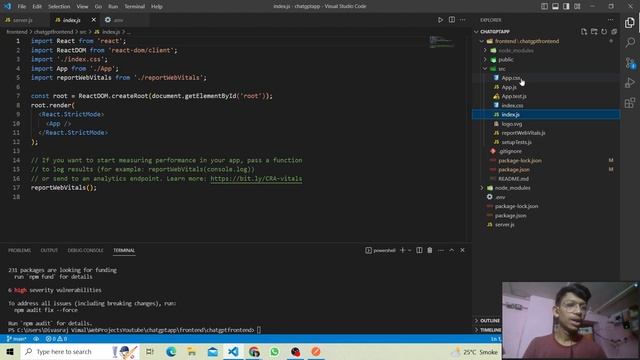
Task: Open WhatsApp from taskbar
Action: tap(274, 351)
